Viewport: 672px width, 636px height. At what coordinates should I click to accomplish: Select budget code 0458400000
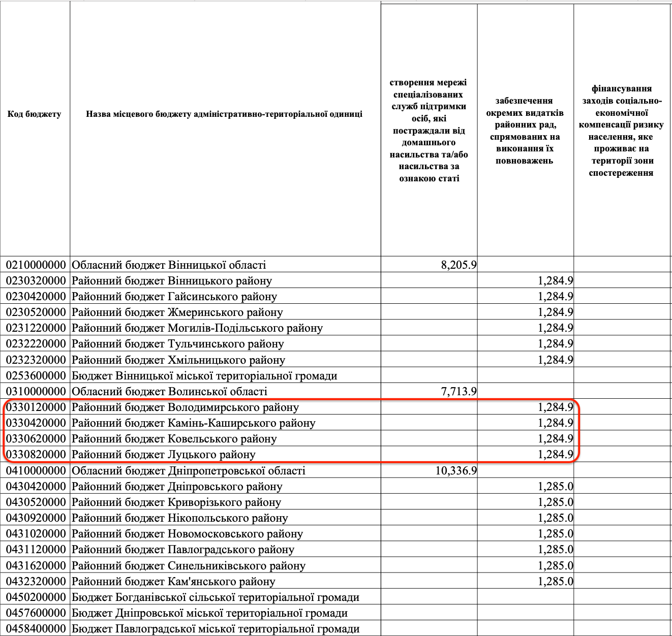(36, 629)
